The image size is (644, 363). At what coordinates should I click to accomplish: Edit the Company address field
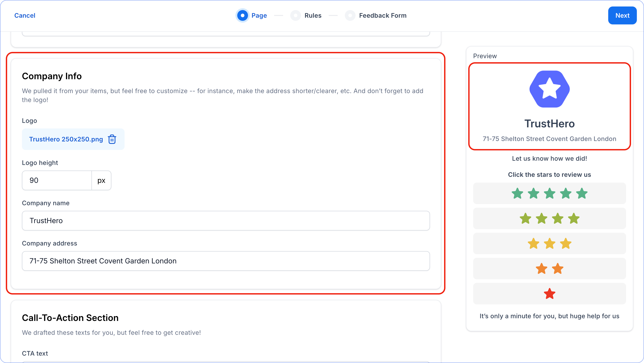pos(225,261)
